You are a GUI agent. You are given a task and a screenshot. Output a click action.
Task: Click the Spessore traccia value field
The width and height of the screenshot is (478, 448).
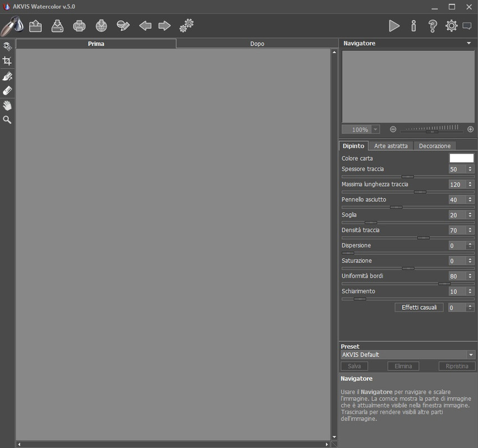point(457,169)
